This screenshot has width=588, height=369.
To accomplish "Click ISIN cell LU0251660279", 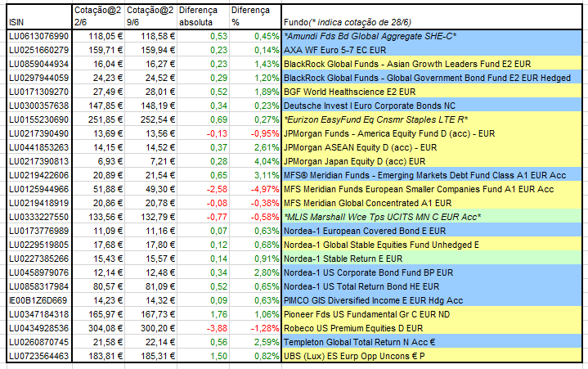I will (39, 50).
